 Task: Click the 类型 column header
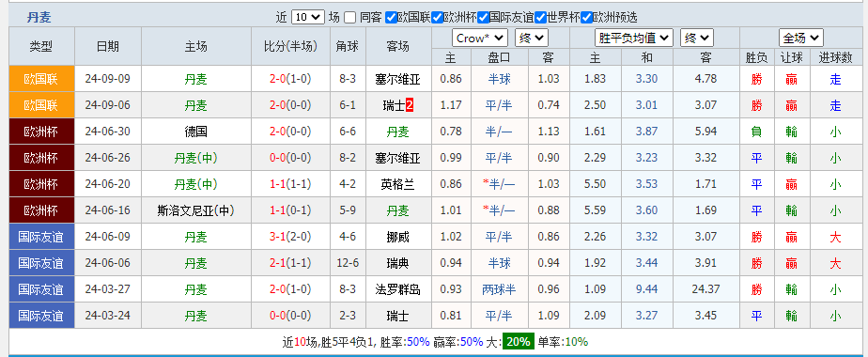(x=41, y=46)
